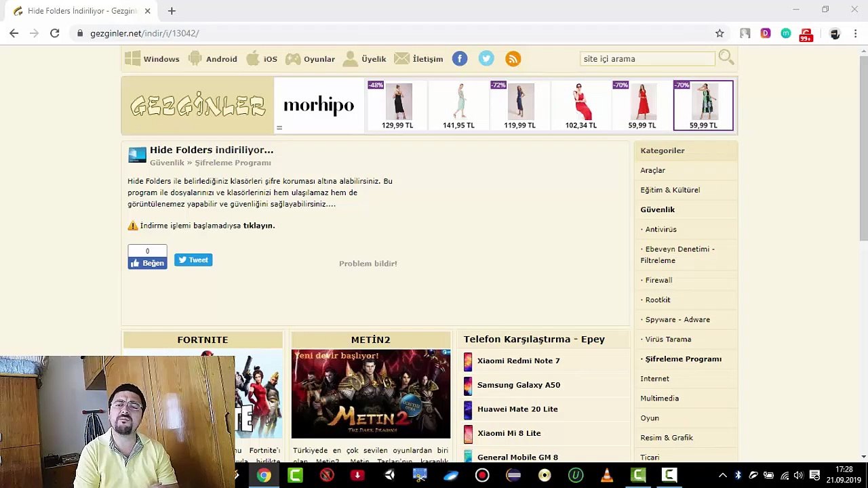
Task: Reload the current page
Action: point(55,33)
